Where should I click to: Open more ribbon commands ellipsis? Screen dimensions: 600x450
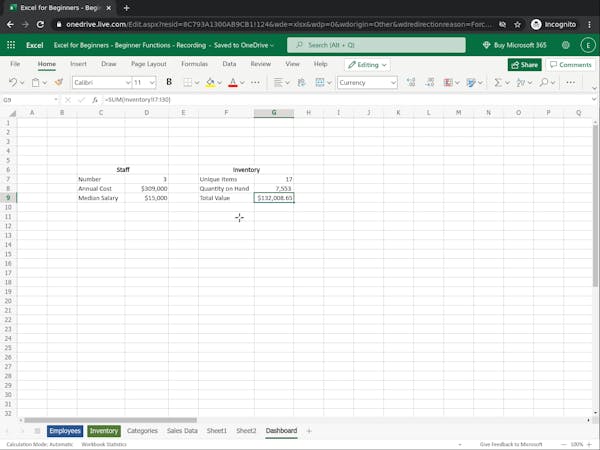pos(571,82)
